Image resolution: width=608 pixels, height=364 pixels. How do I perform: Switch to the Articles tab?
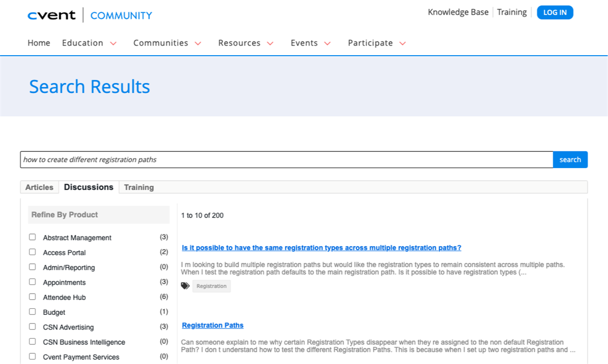tap(39, 187)
